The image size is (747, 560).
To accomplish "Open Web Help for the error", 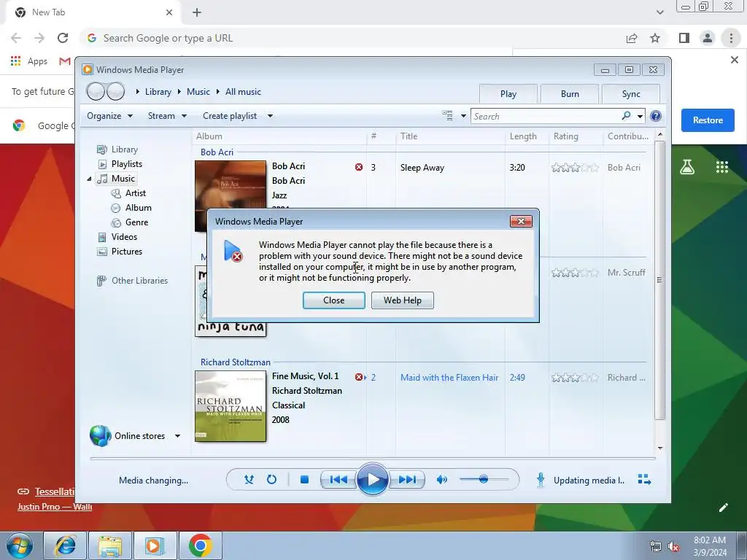I will click(x=402, y=300).
